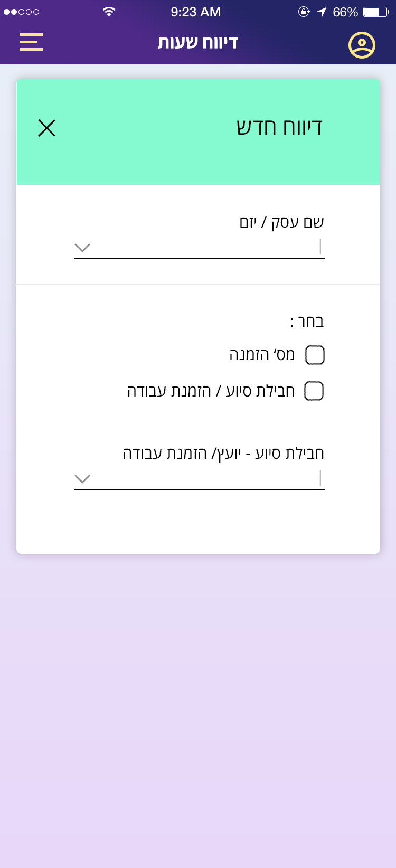The height and width of the screenshot is (868, 396).
Task: Tap the בחר : label
Action: [x=307, y=322]
